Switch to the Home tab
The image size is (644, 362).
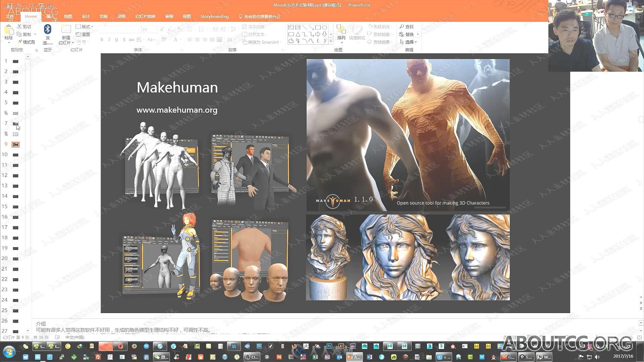pos(31,16)
